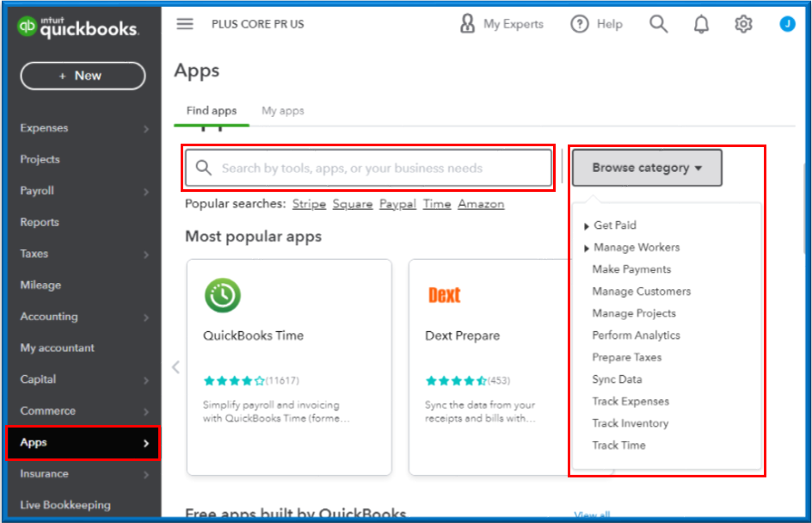Click the Time popular search link

coord(437,204)
